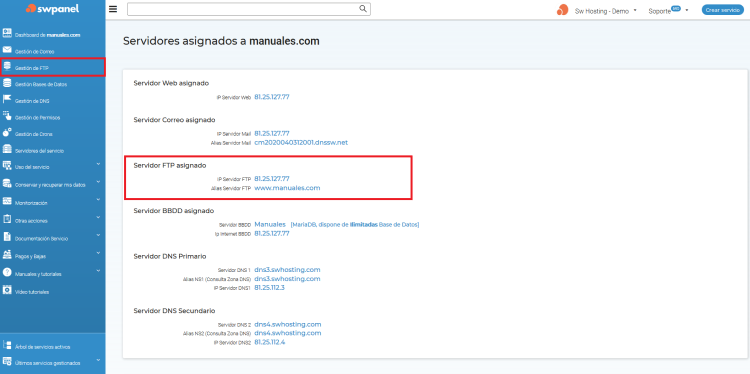
Task: Expand the Pagos y Bajas chevron
Action: click(x=98, y=253)
